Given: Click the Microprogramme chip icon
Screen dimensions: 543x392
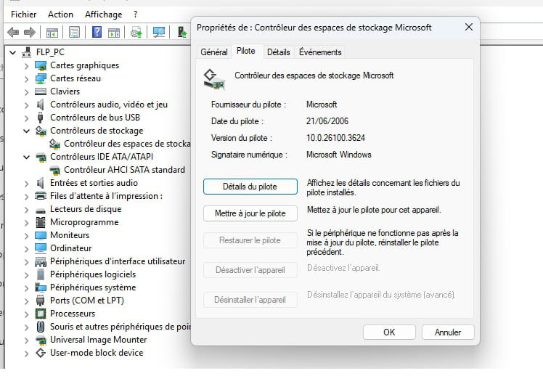Looking at the screenshot, I should click(41, 222).
